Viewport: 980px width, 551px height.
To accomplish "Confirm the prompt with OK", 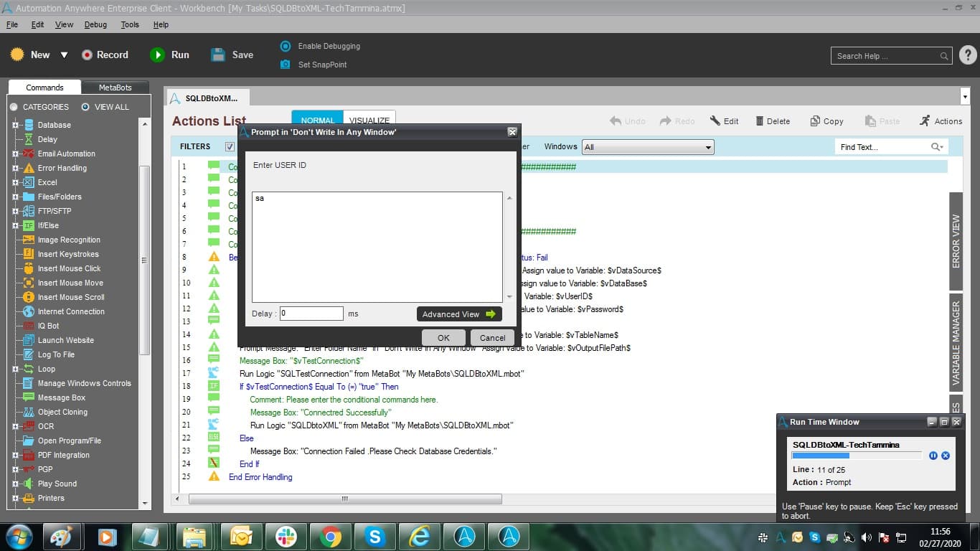I will pyautogui.click(x=443, y=338).
